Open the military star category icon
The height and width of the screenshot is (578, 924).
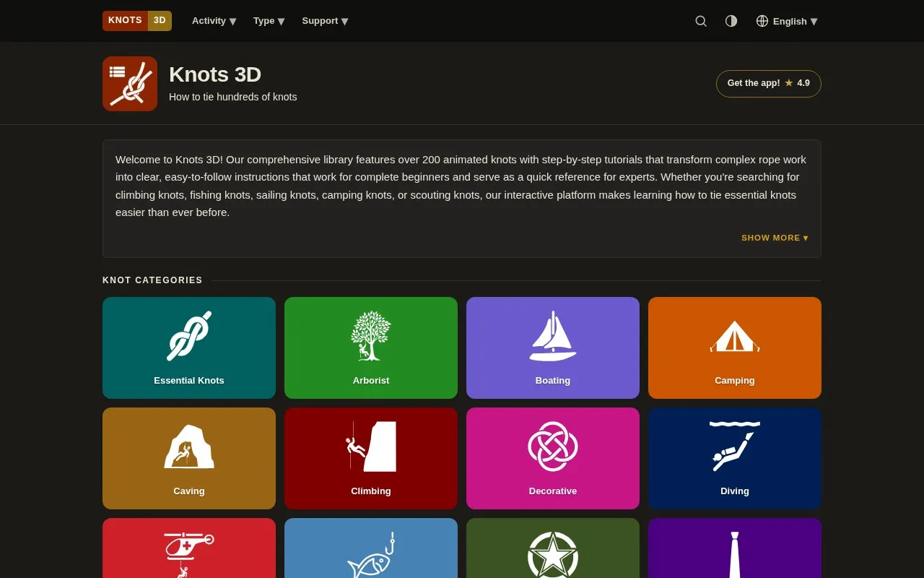[x=553, y=555]
